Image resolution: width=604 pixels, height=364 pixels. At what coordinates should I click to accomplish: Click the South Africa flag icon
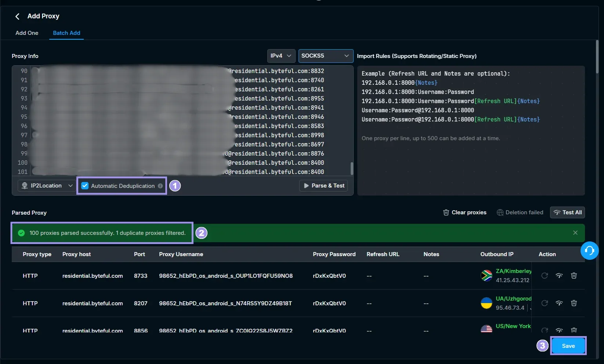(487, 276)
